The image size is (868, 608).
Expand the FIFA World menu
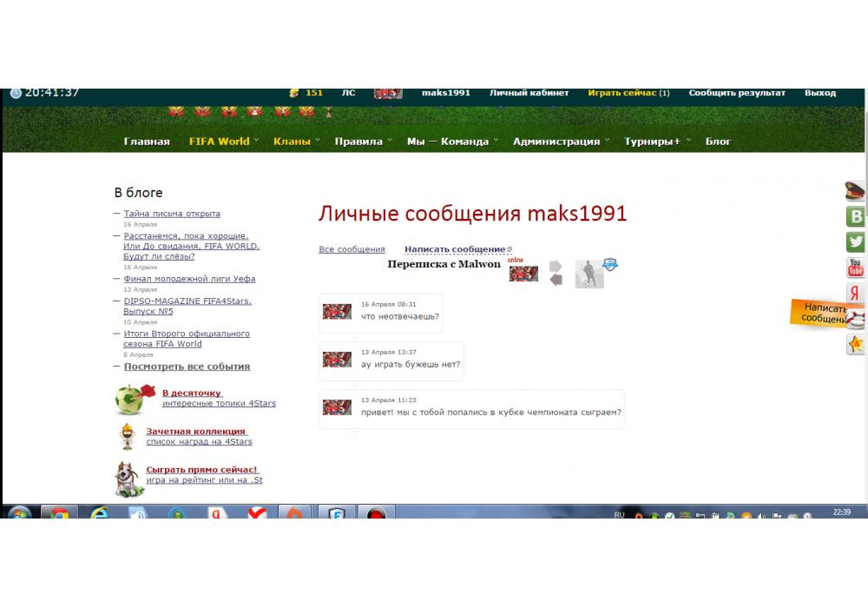coord(219,142)
